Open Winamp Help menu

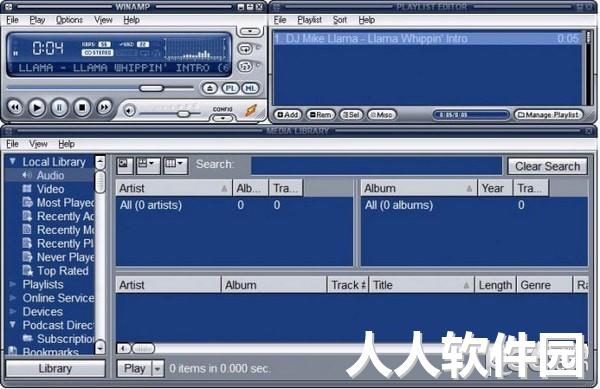[x=131, y=20]
